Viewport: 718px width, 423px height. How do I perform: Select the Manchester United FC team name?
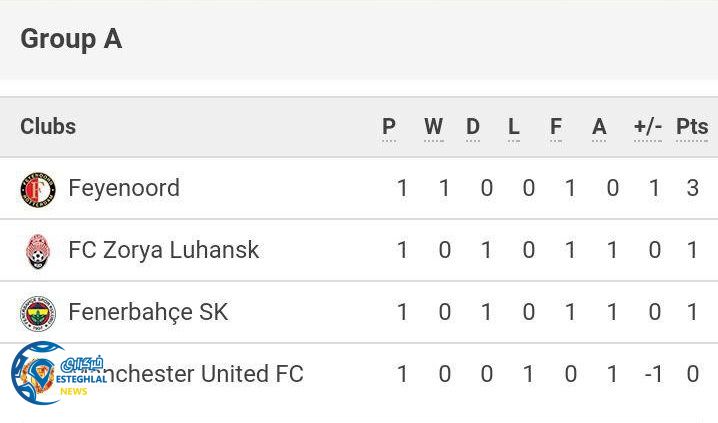pyautogui.click(x=200, y=374)
